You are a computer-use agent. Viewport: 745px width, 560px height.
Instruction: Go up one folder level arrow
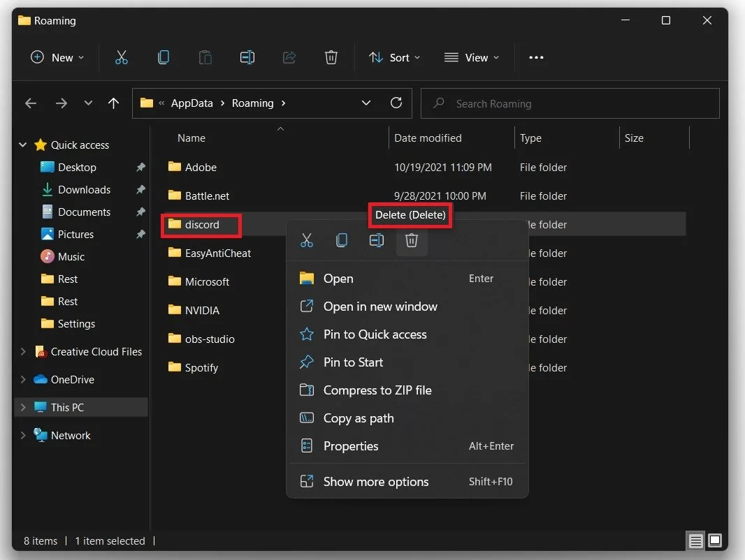(x=113, y=103)
